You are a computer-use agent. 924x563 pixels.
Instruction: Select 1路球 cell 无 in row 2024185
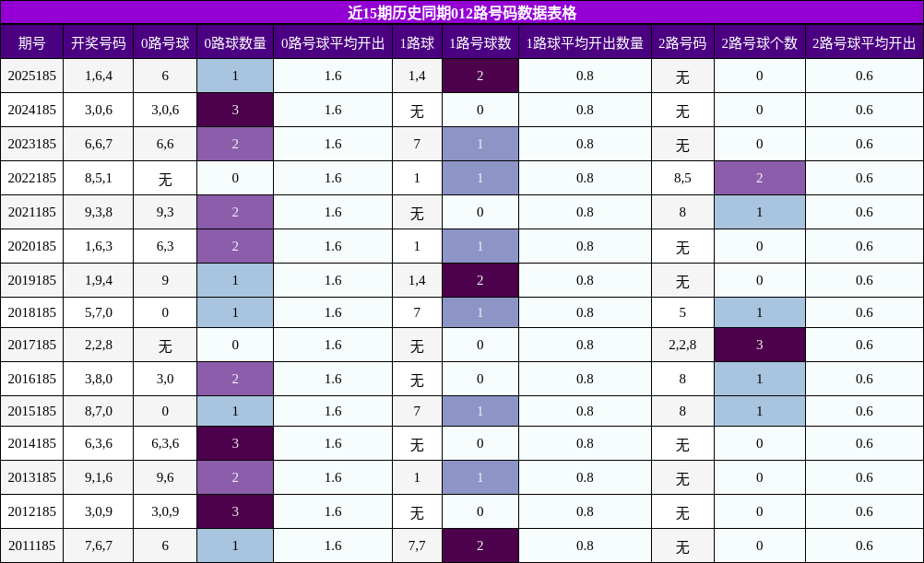[x=417, y=110]
